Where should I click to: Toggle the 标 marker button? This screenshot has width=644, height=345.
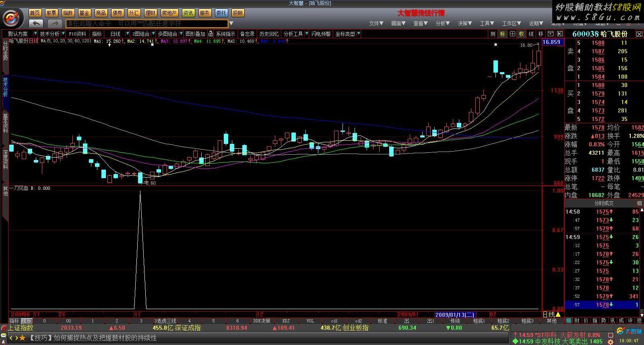click(502, 34)
